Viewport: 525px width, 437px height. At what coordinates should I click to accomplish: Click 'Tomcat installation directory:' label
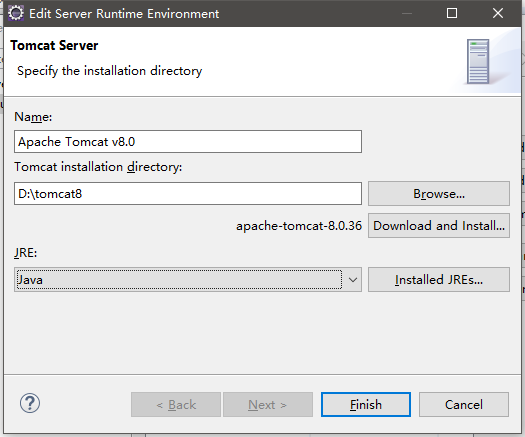pyautogui.click(x=98, y=167)
